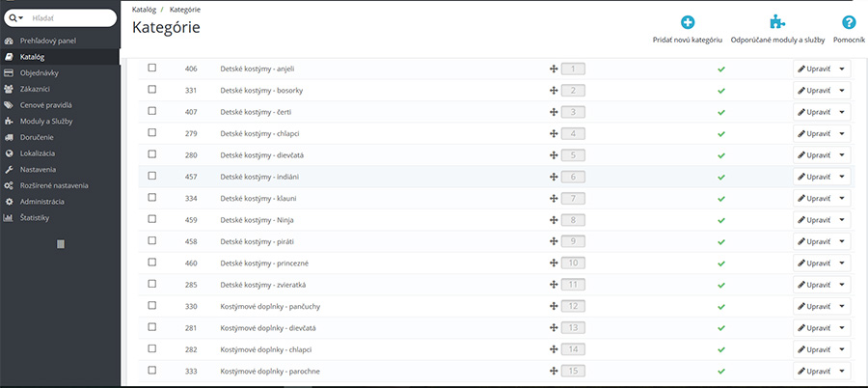
Task: Click position field 13 for Kostýmové doplnky - dievčatá
Action: pos(573,328)
